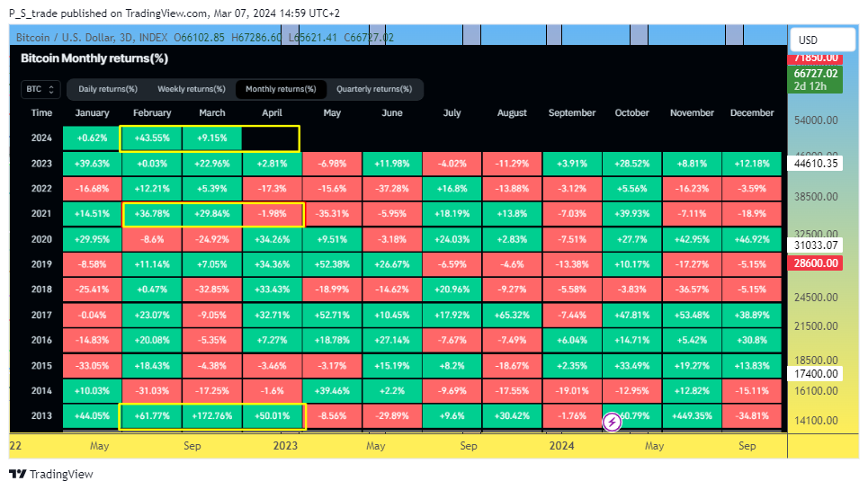868x490 pixels.
Task: Click the 31033.07 price label
Action: pos(816,245)
